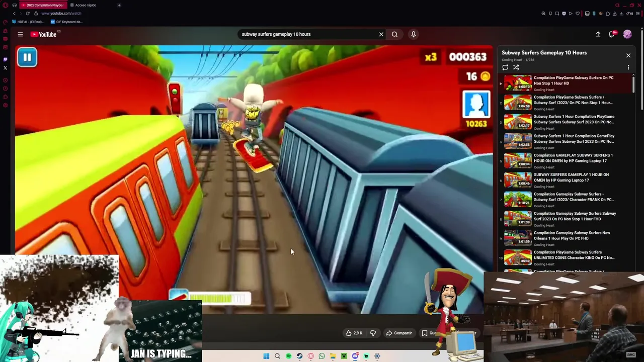Screen dimensions: 644x362
Task: Open Spotify from the taskbar
Action: (x=288, y=356)
